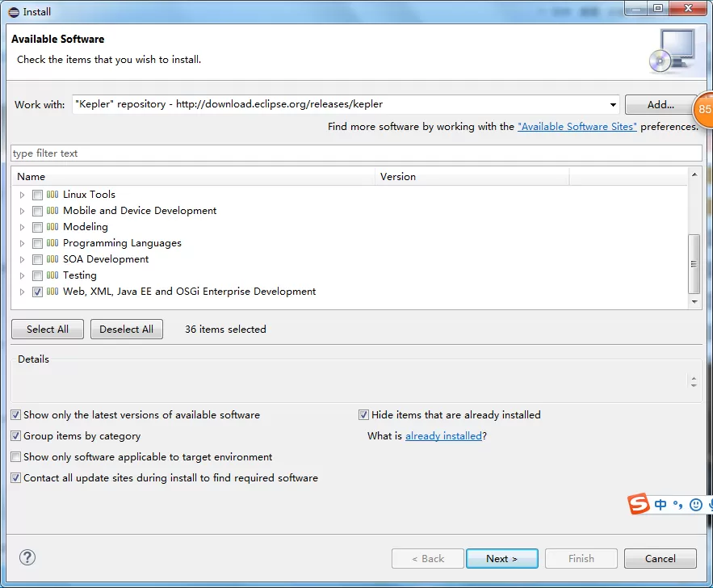Image resolution: width=713 pixels, height=588 pixels.
Task: Check the SOA Development checkbox
Action: (37, 259)
